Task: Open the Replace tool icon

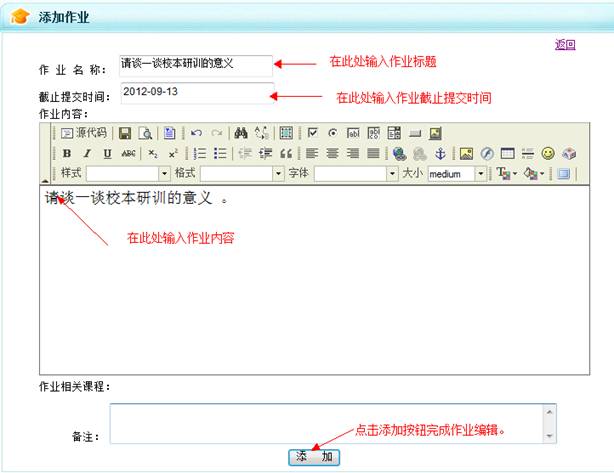Action: tap(261, 134)
